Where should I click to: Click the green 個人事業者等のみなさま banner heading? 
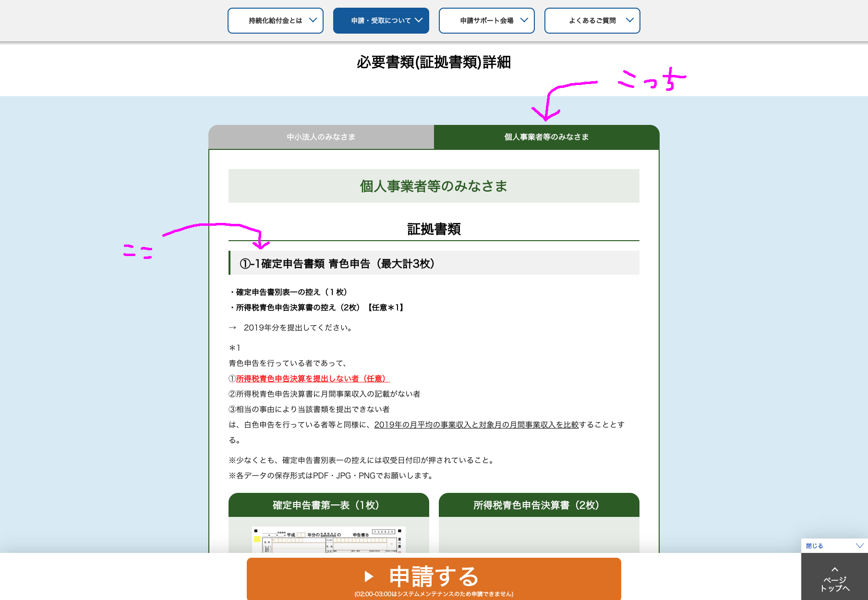(434, 186)
